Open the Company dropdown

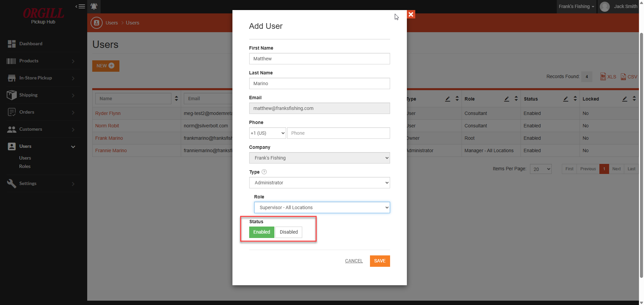pos(320,158)
